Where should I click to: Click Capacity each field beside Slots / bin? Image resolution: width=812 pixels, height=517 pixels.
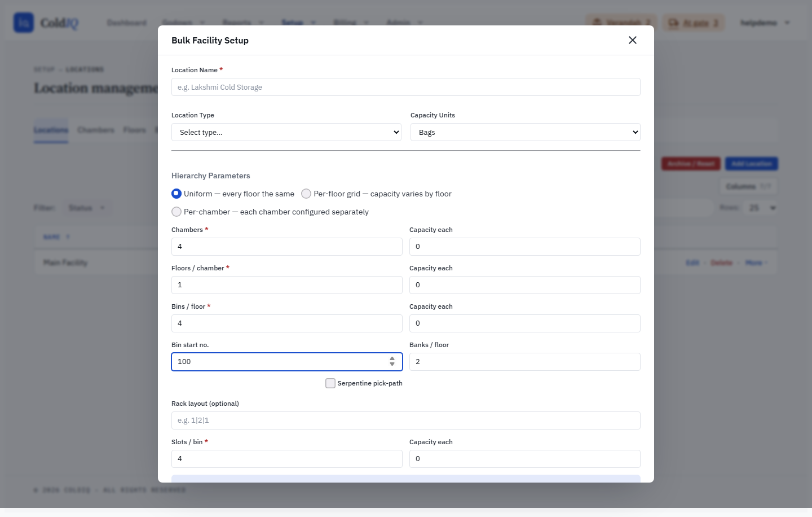click(x=525, y=459)
